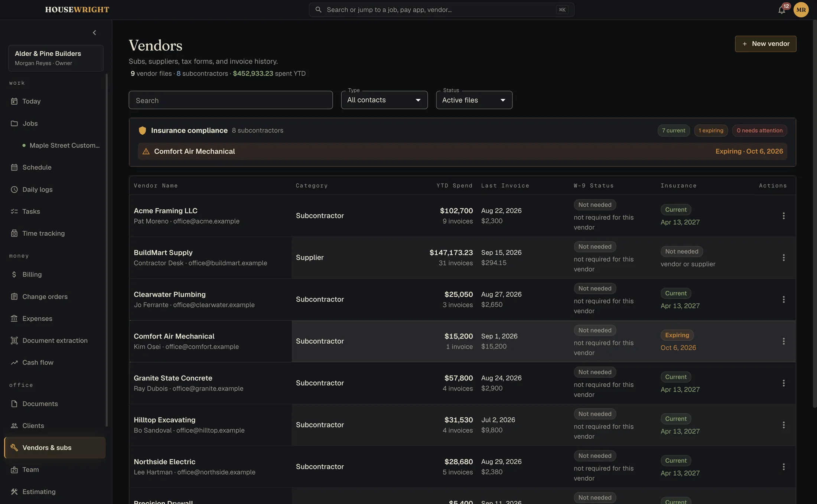The width and height of the screenshot is (817, 504).
Task: Open notifications bell with 12 badge
Action: tap(782, 10)
